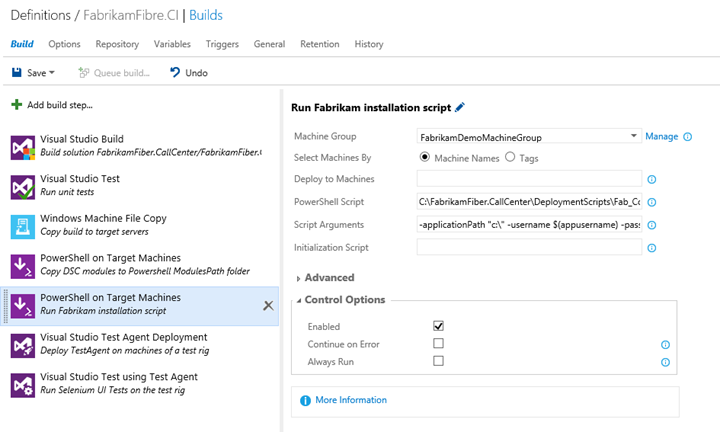Enable Continue on Error checkbox
Image resolution: width=720 pixels, height=432 pixels.
pos(438,344)
